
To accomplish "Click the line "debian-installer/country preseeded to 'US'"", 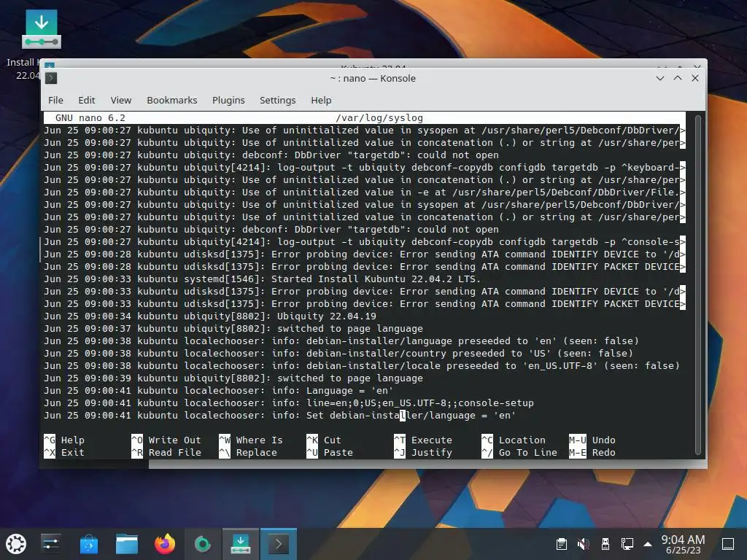I will coord(338,354).
